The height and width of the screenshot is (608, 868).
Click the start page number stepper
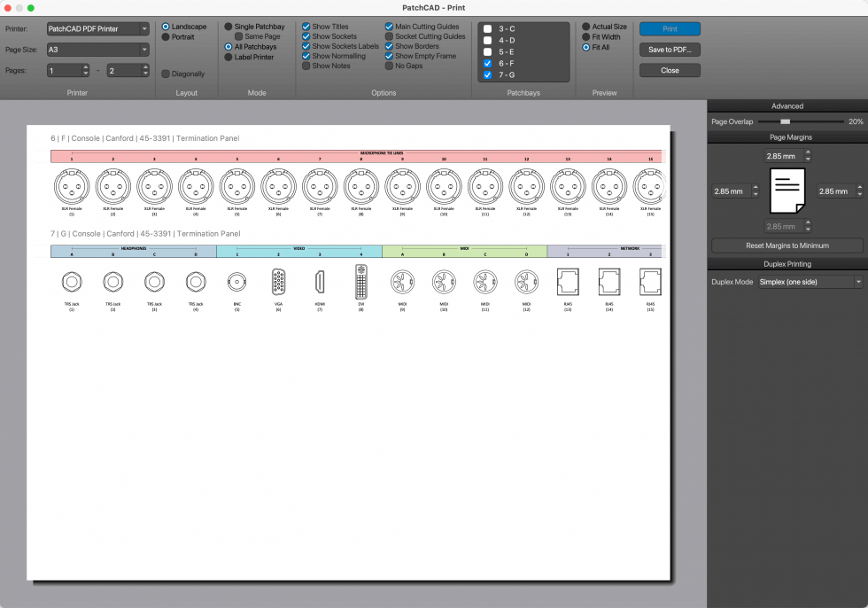[x=85, y=70]
